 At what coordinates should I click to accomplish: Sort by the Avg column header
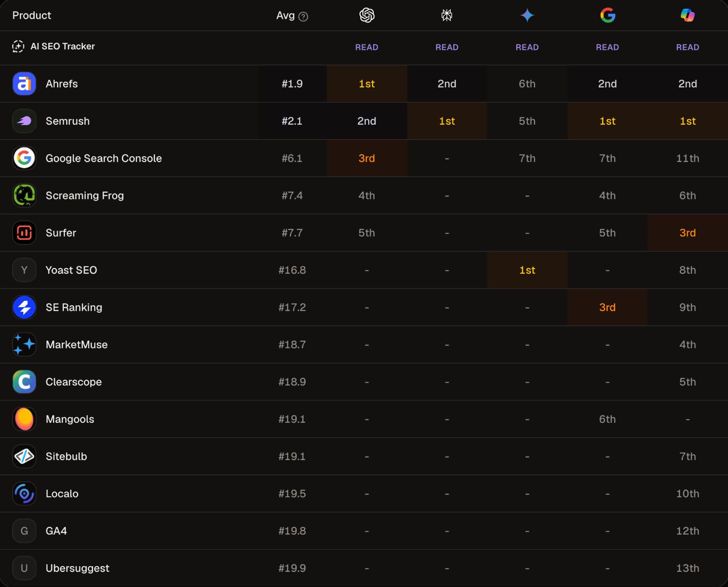(285, 15)
